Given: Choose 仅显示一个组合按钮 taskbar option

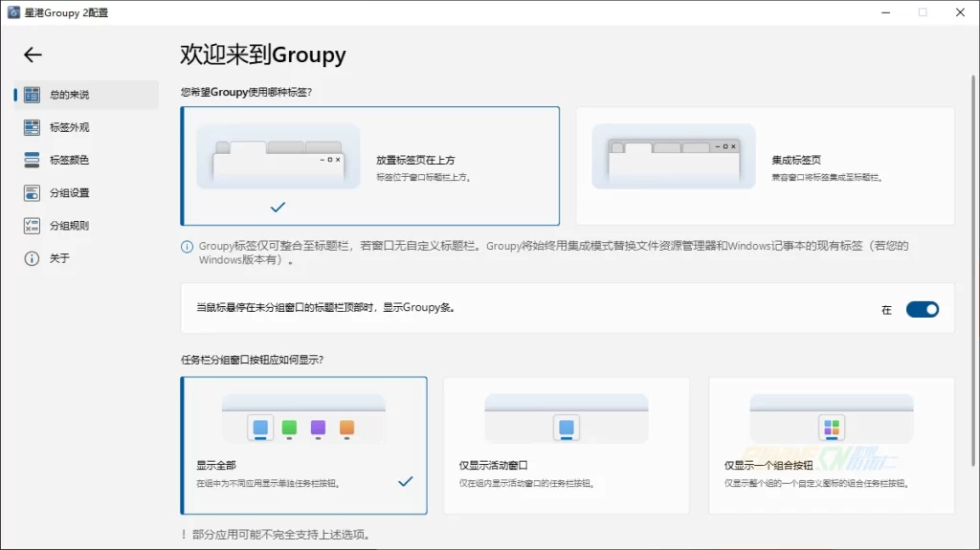Looking at the screenshot, I should pos(831,445).
